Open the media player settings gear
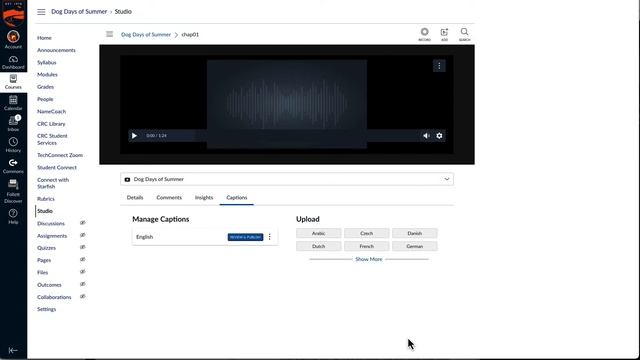Screen dimensions: 640x360 439,136
